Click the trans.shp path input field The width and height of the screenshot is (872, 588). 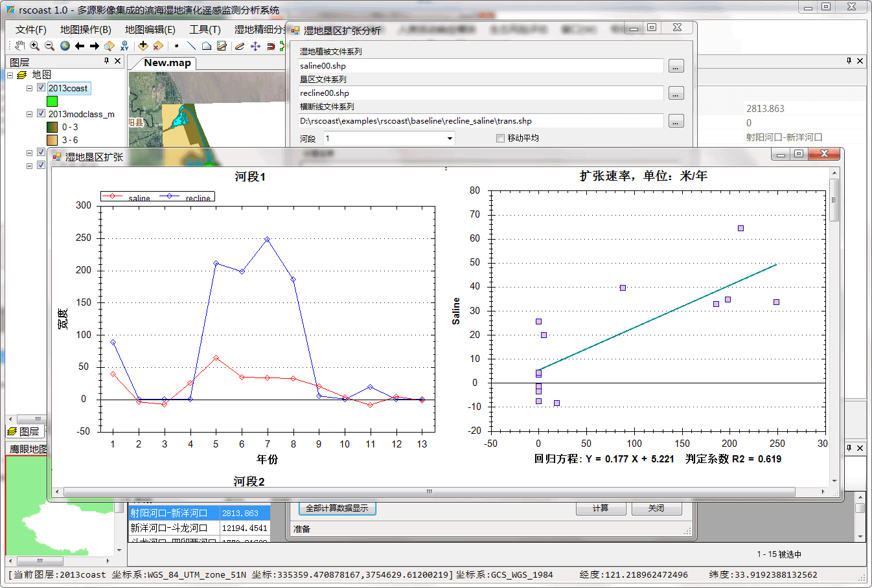481,121
